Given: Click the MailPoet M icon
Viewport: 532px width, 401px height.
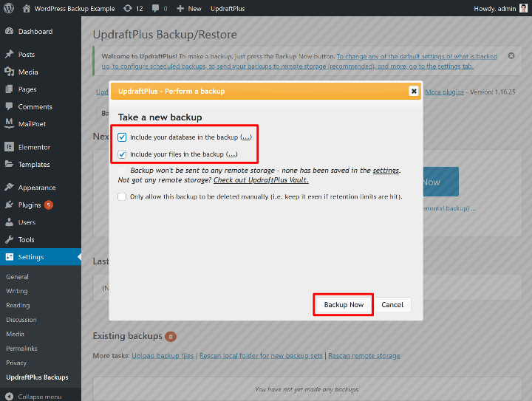Looking at the screenshot, I should 9,123.
